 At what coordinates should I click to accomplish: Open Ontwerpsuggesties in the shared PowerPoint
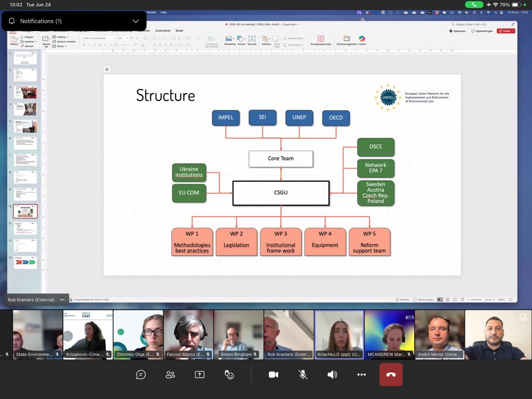click(346, 40)
